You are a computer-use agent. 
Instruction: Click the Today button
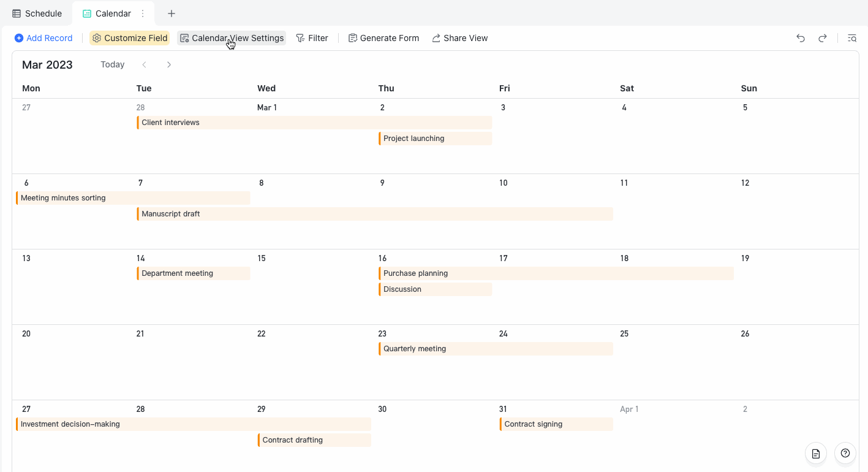112,64
